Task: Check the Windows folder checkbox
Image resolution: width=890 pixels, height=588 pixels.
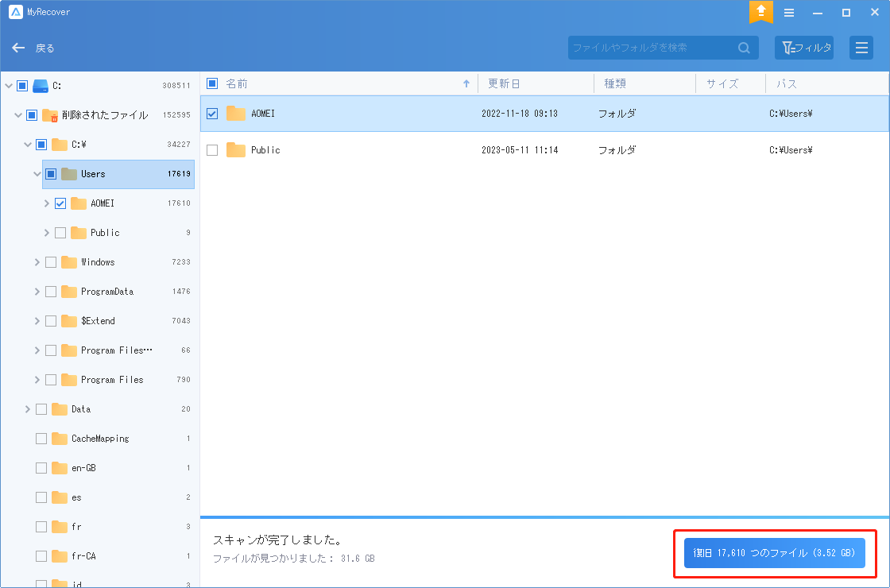Action: point(51,262)
